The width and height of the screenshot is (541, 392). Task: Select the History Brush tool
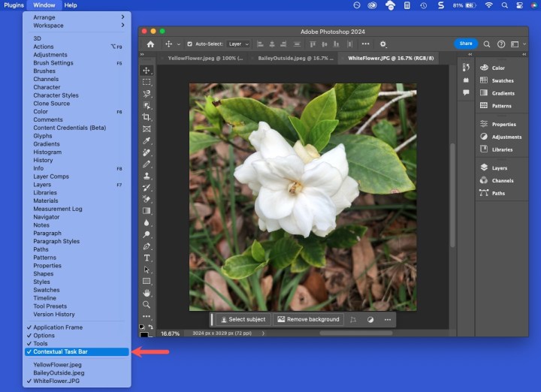[x=147, y=188]
